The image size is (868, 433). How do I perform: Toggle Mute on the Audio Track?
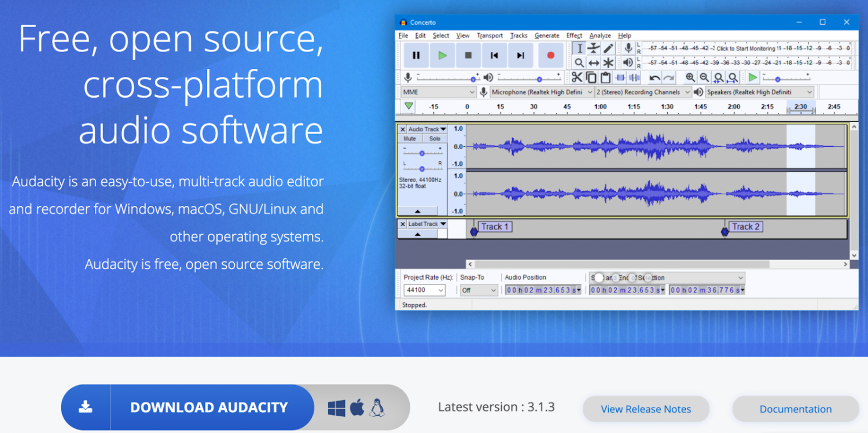[x=410, y=139]
